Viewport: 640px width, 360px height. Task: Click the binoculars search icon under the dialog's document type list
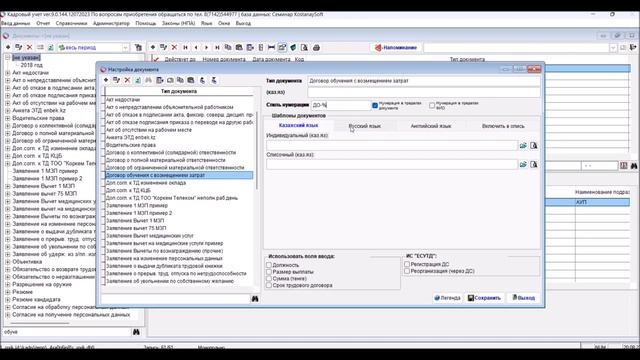(255, 299)
